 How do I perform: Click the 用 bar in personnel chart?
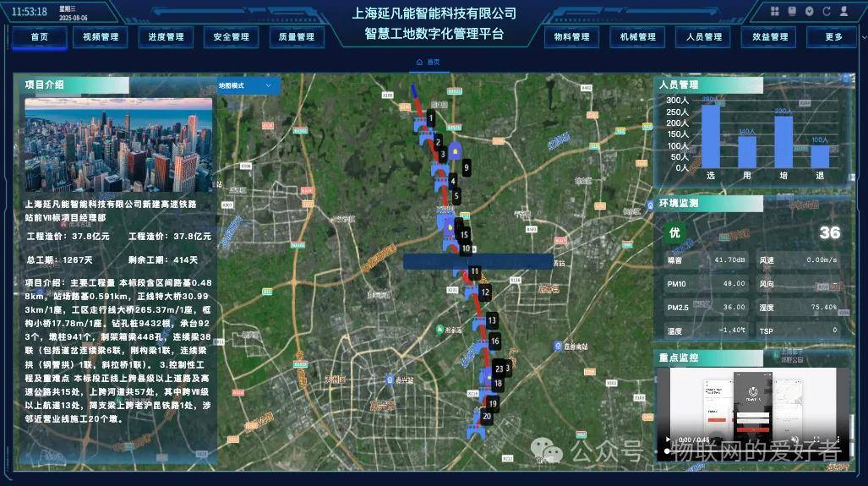coord(747,151)
